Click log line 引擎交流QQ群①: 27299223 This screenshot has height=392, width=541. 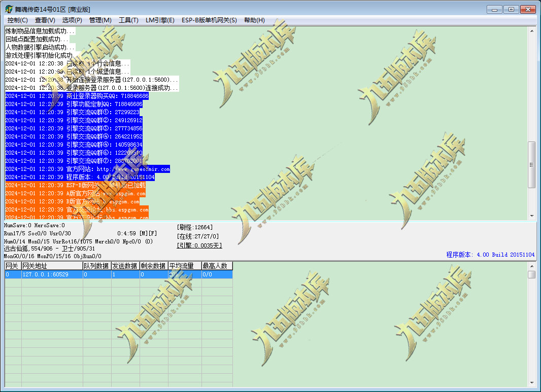click(x=73, y=112)
